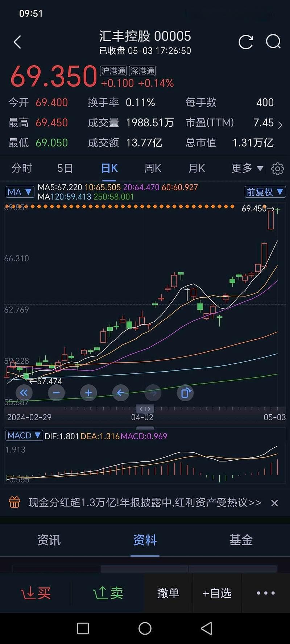Screen dimensions: 290x644
Task: Tap the 撤单 cancel order button
Action: click(168, 593)
